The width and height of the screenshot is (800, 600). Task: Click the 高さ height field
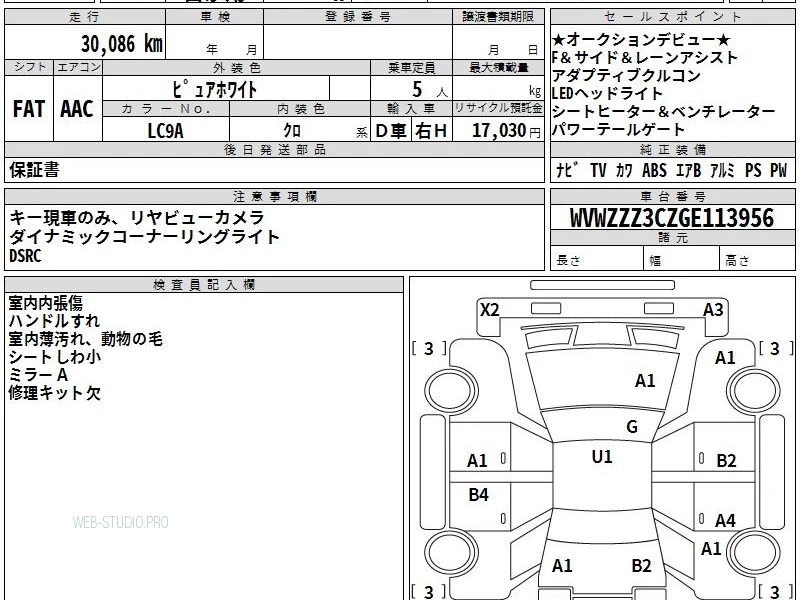pyautogui.click(x=758, y=260)
